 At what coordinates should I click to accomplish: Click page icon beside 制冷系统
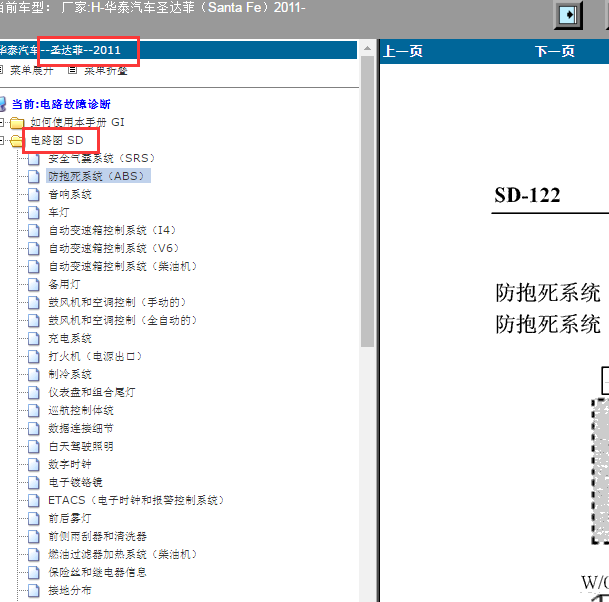(34, 374)
